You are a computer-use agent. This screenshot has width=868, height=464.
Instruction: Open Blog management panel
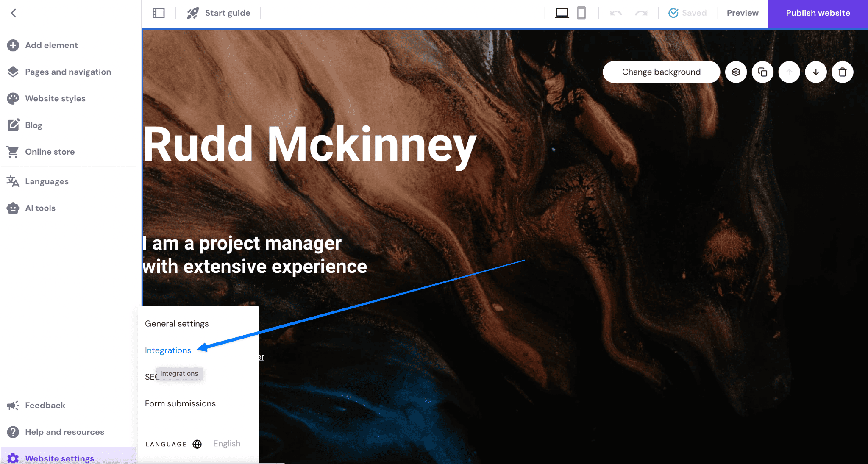click(33, 125)
